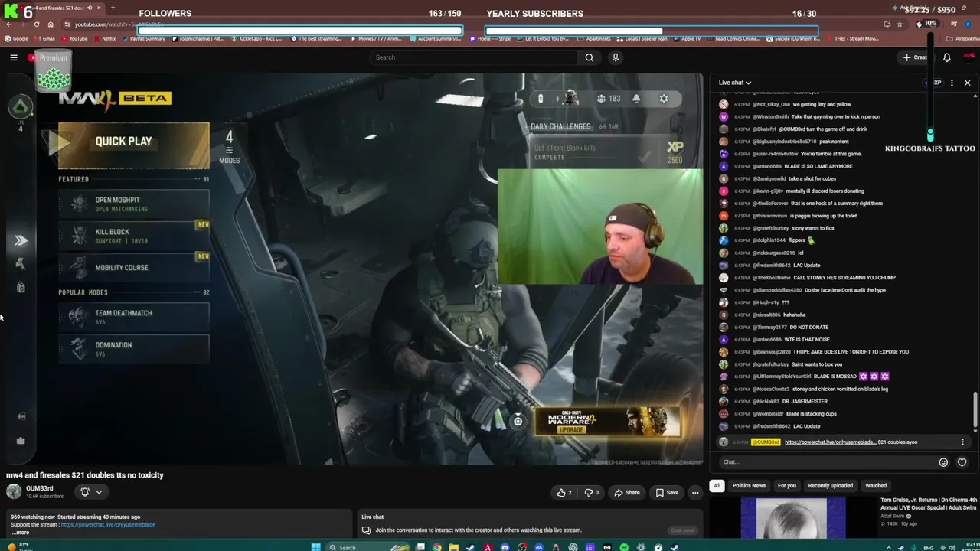Expand the subscription notification bell dropdown

(x=91, y=492)
